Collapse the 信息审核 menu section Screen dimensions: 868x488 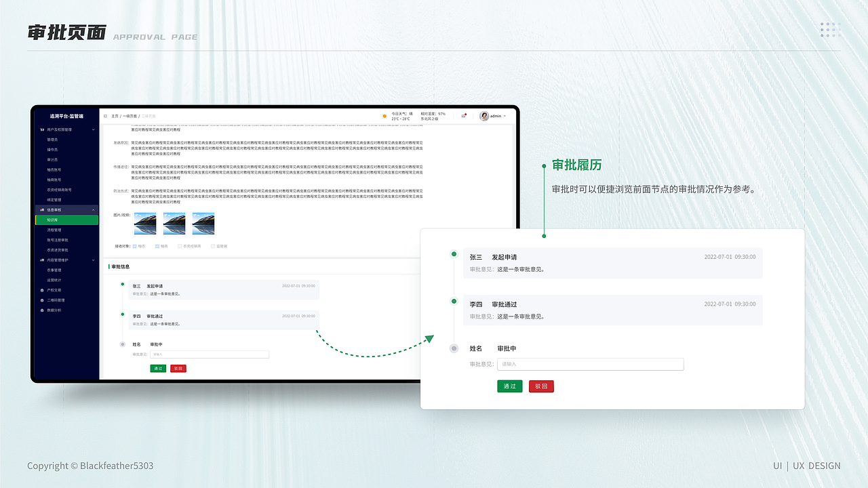93,209
